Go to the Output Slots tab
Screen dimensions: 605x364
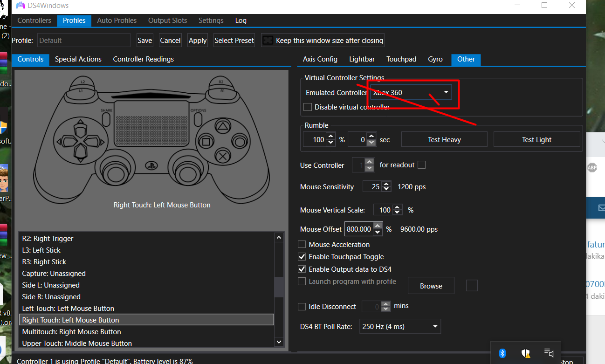tap(168, 21)
